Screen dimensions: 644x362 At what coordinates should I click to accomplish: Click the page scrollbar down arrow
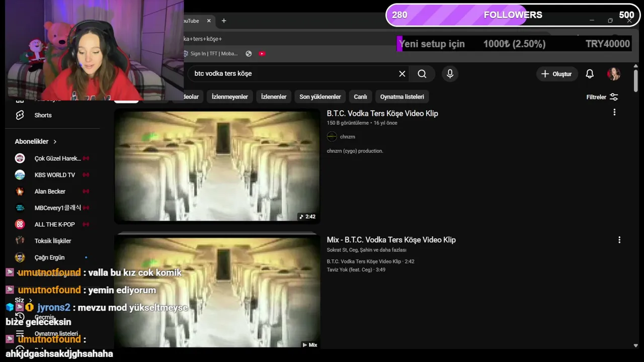635,345
